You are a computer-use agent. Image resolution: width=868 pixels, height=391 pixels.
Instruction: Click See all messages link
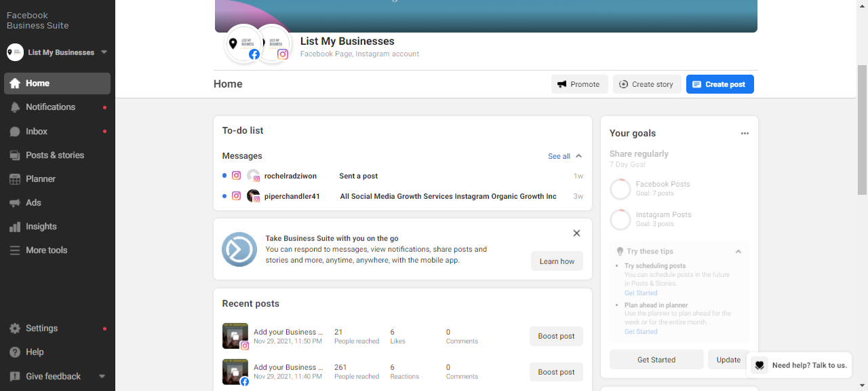[559, 156]
